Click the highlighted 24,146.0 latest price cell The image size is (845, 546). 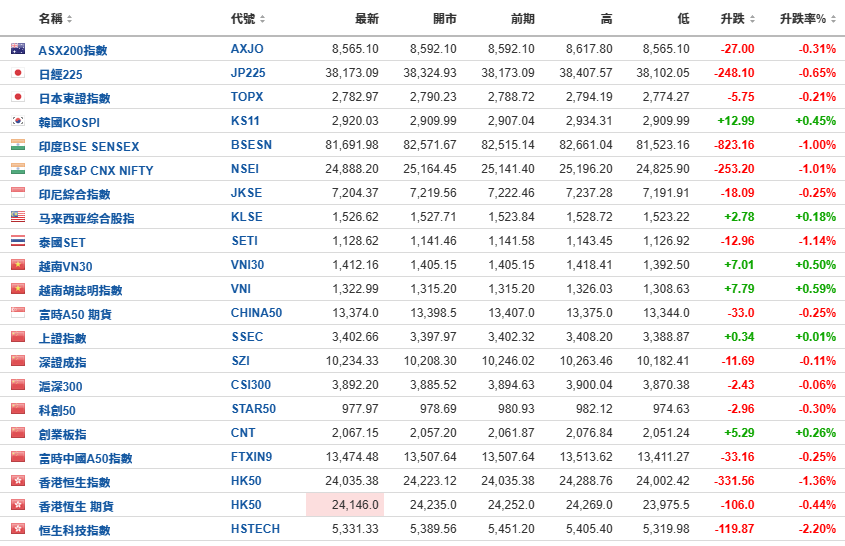[x=345, y=504]
